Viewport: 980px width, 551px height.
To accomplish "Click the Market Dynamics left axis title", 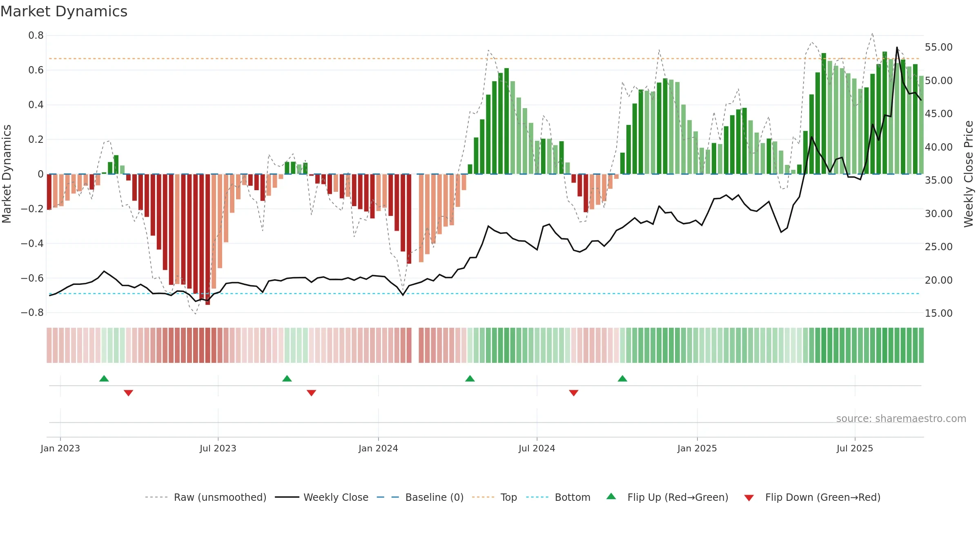I will [7, 174].
